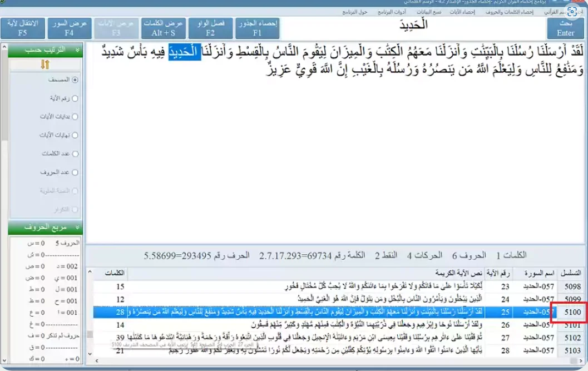This screenshot has height=371, width=588.
Task: Click the إحصاء الجذور F1 toolbar button
Action: (x=256, y=28)
